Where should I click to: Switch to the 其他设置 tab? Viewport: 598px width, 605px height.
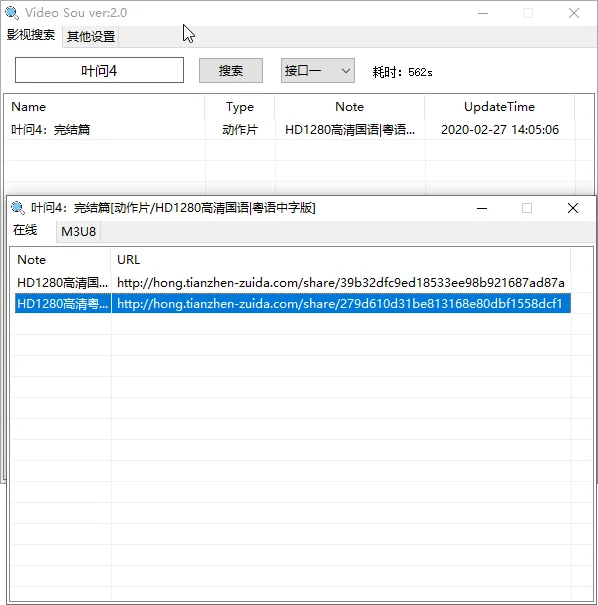91,37
